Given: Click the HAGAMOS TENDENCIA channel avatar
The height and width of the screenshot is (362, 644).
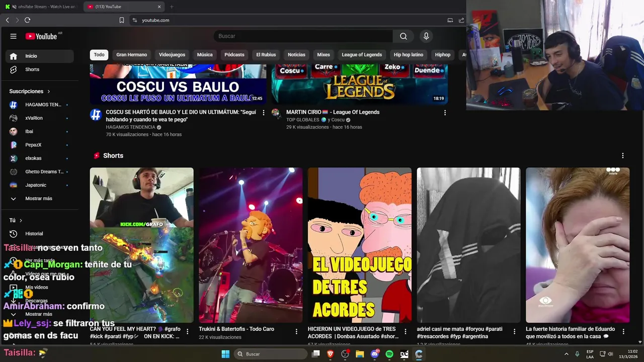Looking at the screenshot, I should 96,115.
